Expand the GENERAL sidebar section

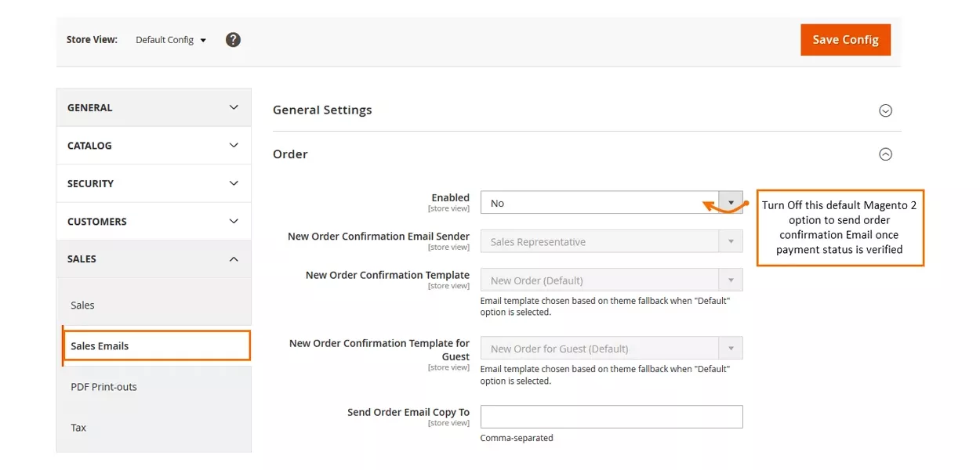[154, 107]
